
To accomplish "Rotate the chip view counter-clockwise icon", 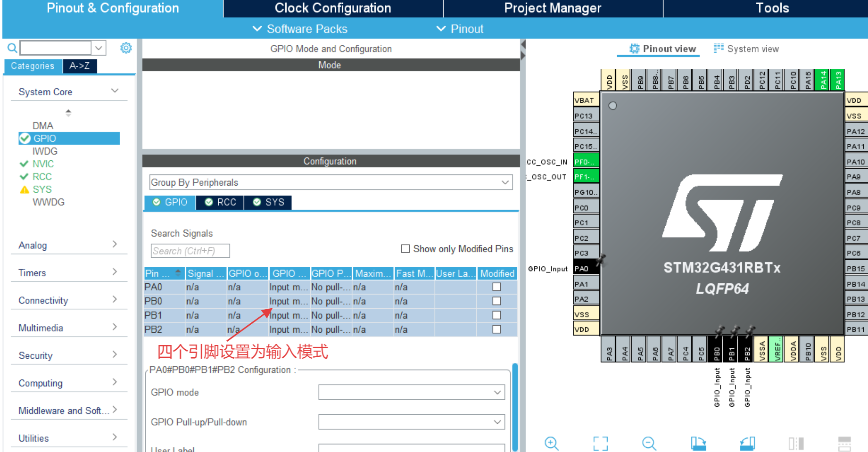I will coord(747,444).
